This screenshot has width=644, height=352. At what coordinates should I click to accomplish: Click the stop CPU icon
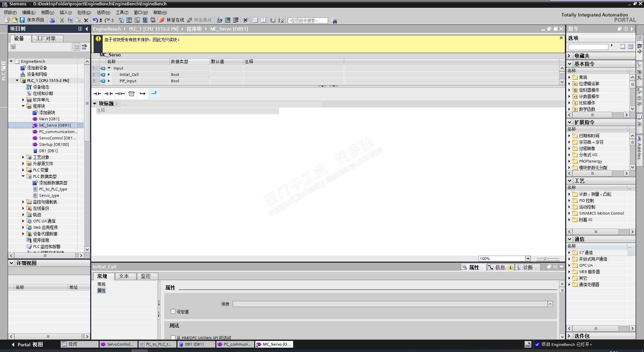click(236, 20)
